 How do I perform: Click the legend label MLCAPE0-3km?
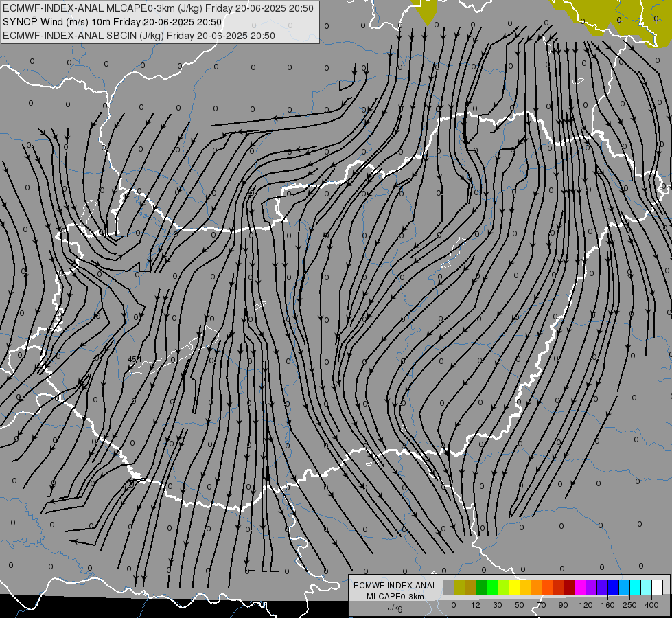click(395, 597)
